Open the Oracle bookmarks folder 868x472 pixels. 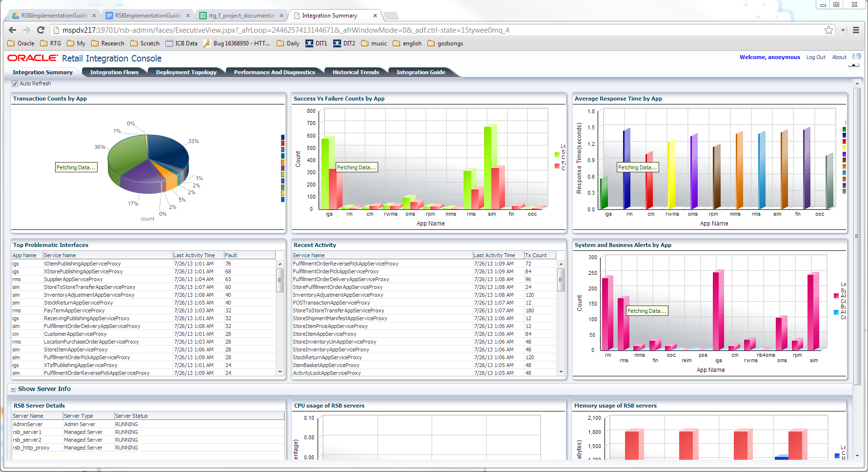(21, 43)
